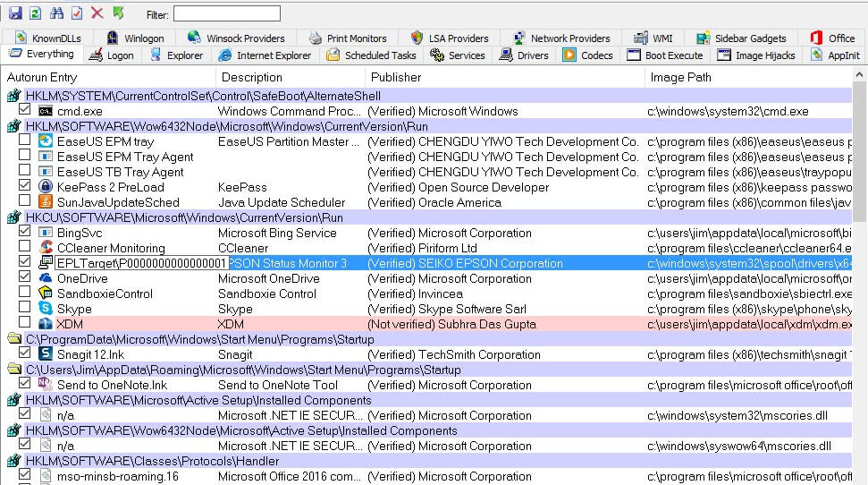Enable the EaseUS EPM Tray Agent checkbox
Image resolution: width=868 pixels, height=485 pixels.
pos(24,155)
